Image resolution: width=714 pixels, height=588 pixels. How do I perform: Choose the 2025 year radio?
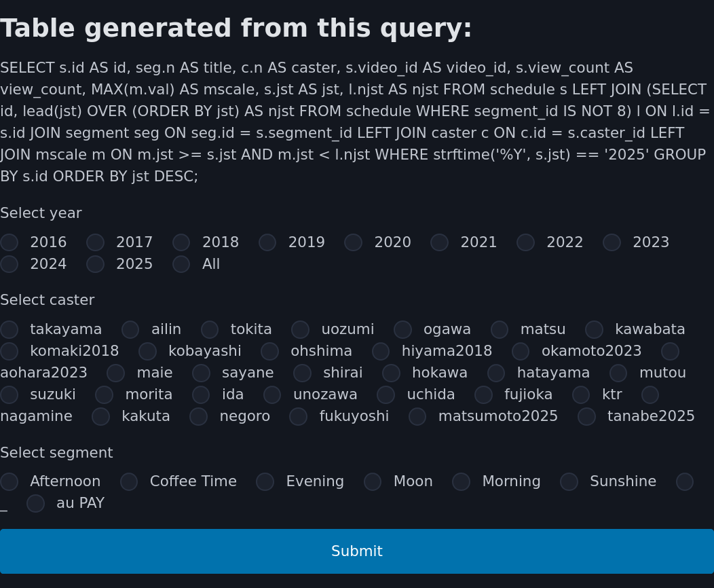[95, 264]
